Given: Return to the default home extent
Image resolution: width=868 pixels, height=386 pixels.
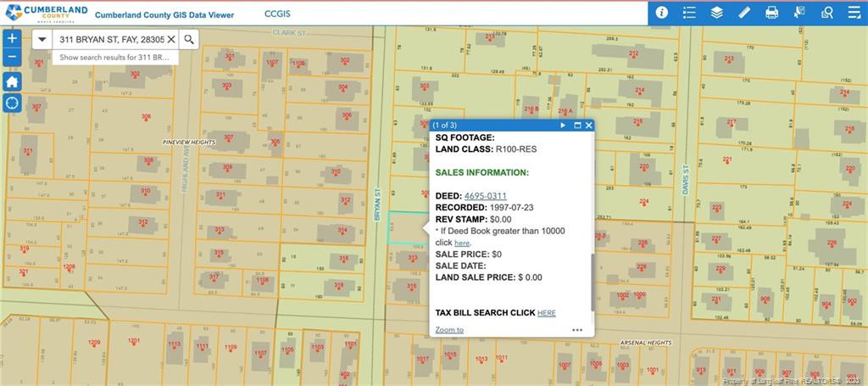Looking at the screenshot, I should click(x=12, y=81).
